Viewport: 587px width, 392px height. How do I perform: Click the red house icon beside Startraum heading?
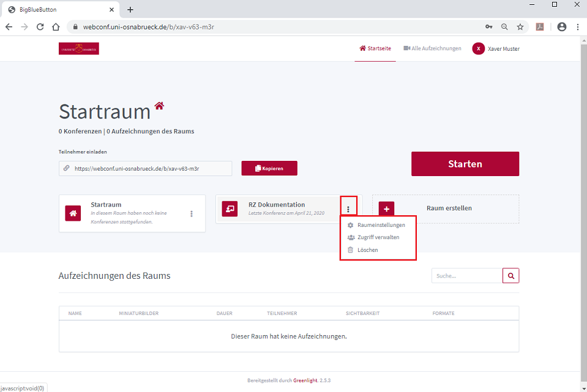160,105
